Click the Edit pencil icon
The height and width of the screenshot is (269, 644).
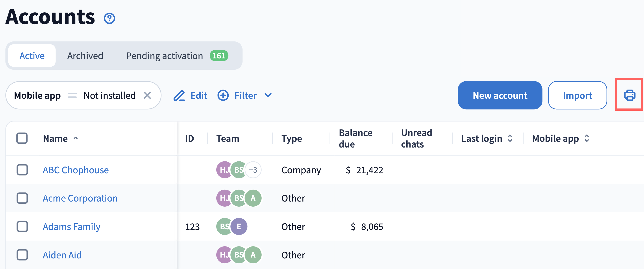tap(179, 95)
